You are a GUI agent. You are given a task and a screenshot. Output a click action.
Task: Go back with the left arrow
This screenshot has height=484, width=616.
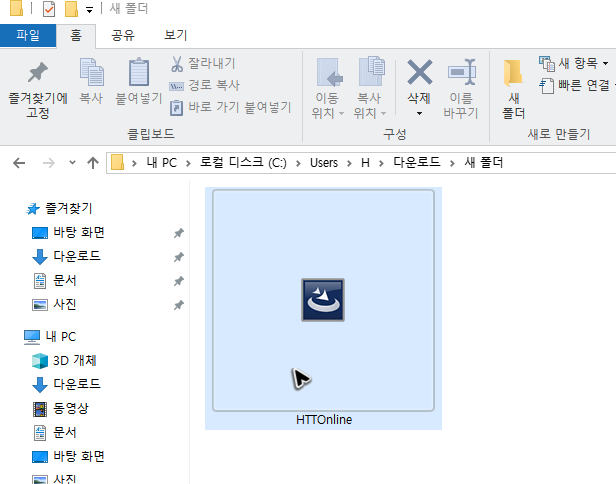(19, 163)
